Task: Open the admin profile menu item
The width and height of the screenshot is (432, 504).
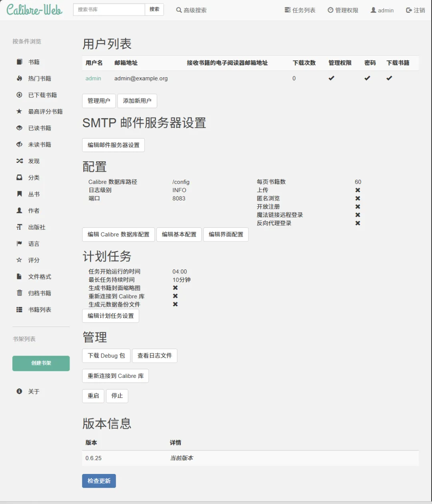Action: click(x=382, y=10)
